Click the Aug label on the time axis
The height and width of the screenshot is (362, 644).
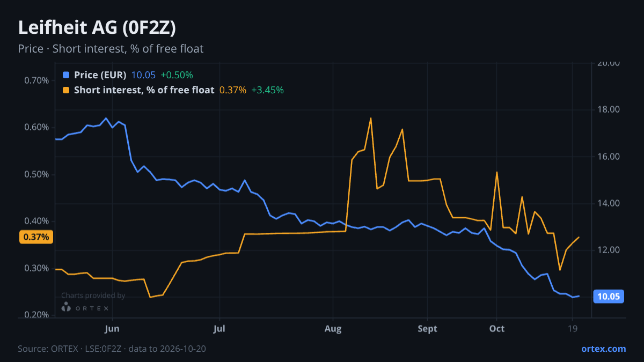point(333,329)
